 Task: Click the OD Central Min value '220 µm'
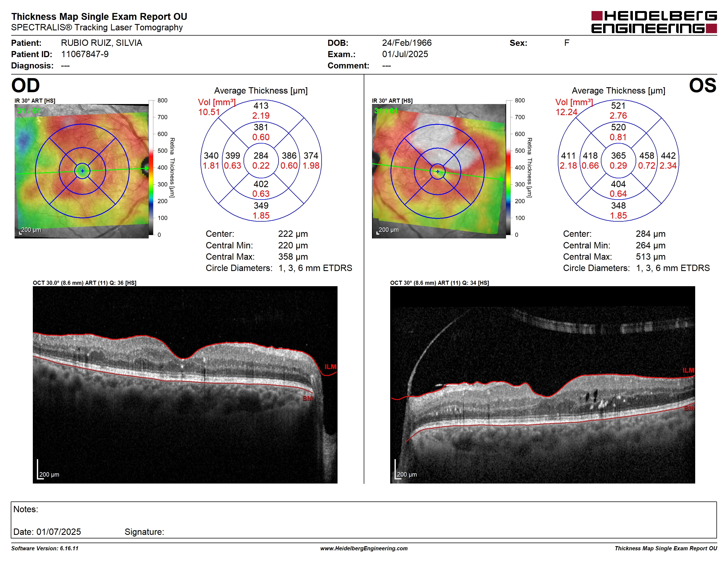pos(293,245)
